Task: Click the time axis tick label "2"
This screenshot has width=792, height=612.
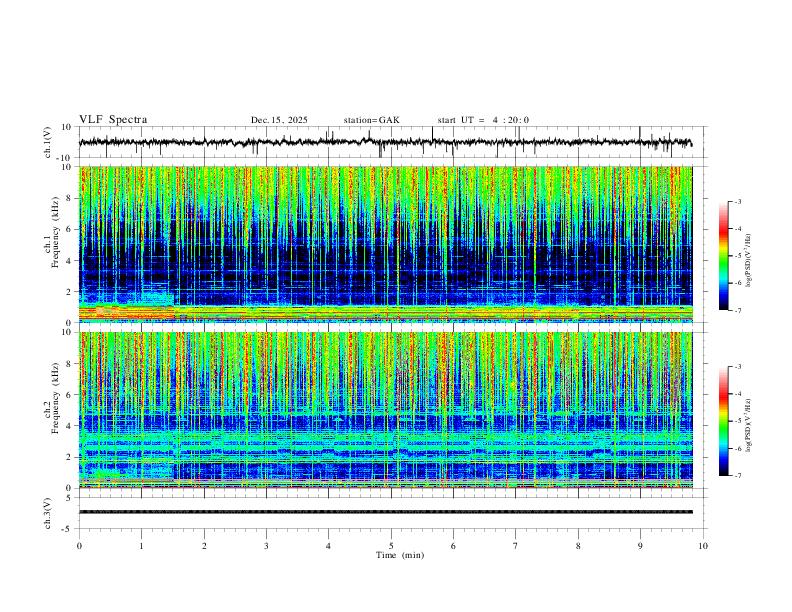Action: point(204,546)
